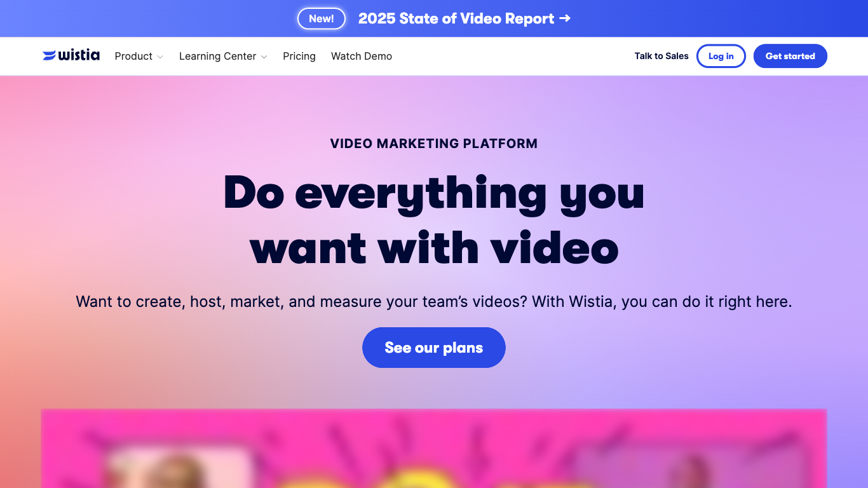Click the arrow after State of Video Report
Image resolution: width=868 pixels, height=488 pixels.
(x=565, y=18)
